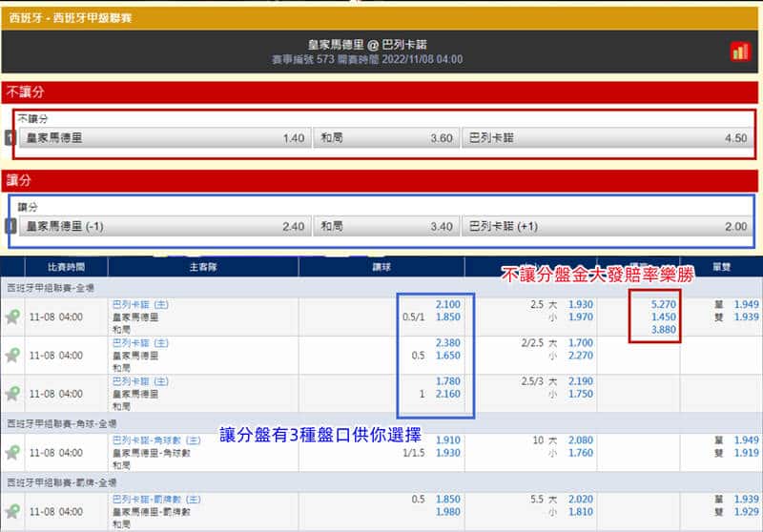Screen dimensions: 763x532
Task: Click handicap odds 2.160
Action: tap(447, 394)
